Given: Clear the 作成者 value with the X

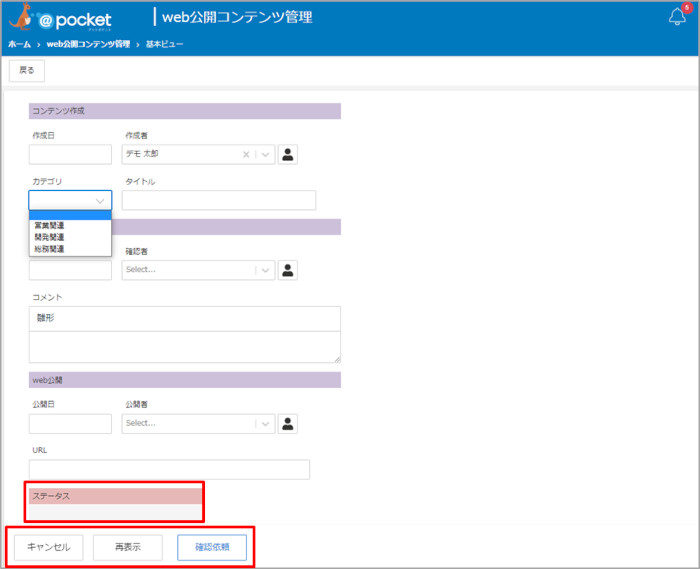Looking at the screenshot, I should click(246, 154).
